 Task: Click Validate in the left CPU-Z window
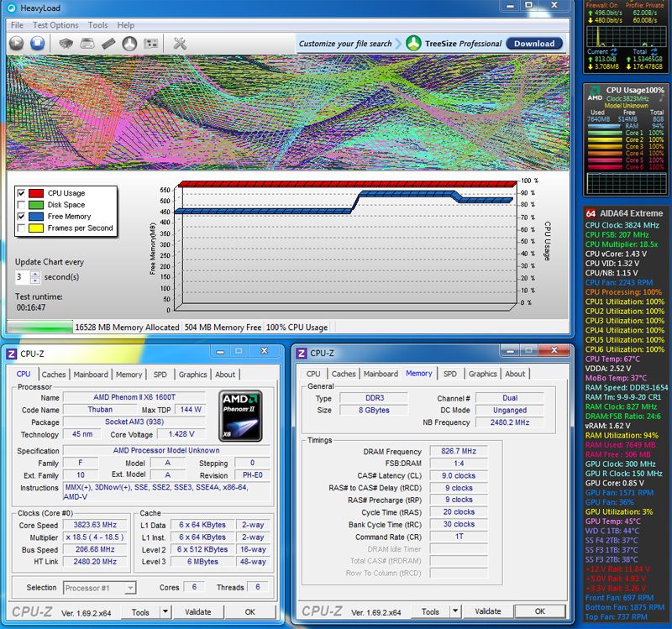point(198,612)
